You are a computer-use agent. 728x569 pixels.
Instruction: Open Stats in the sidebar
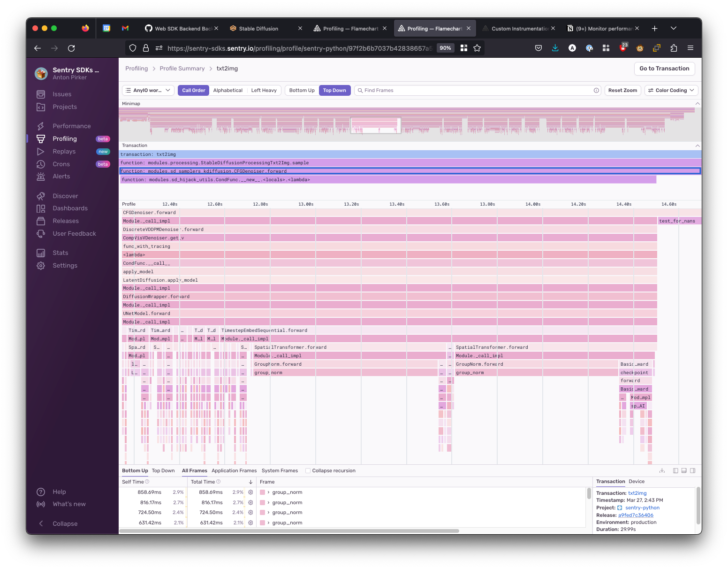pyautogui.click(x=61, y=253)
